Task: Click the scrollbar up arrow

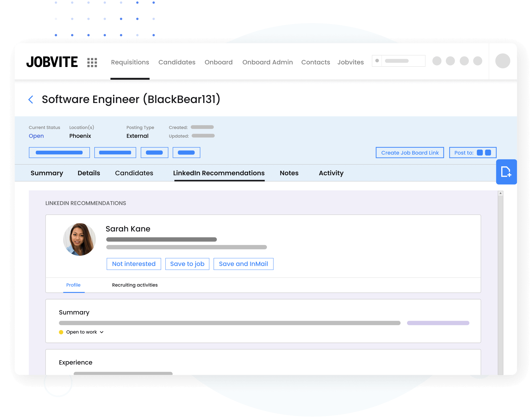Action: [501, 193]
